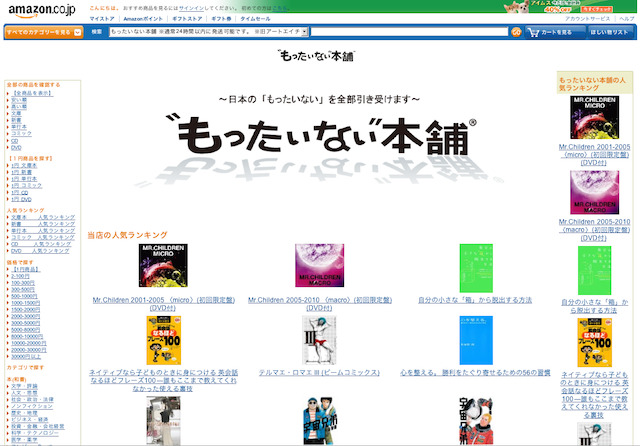Click the blue 心を整える book cover
The image size is (640, 446).
tap(476, 340)
